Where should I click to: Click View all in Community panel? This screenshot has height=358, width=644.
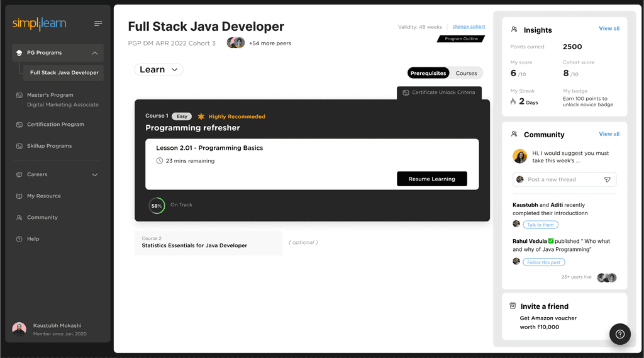coord(609,134)
